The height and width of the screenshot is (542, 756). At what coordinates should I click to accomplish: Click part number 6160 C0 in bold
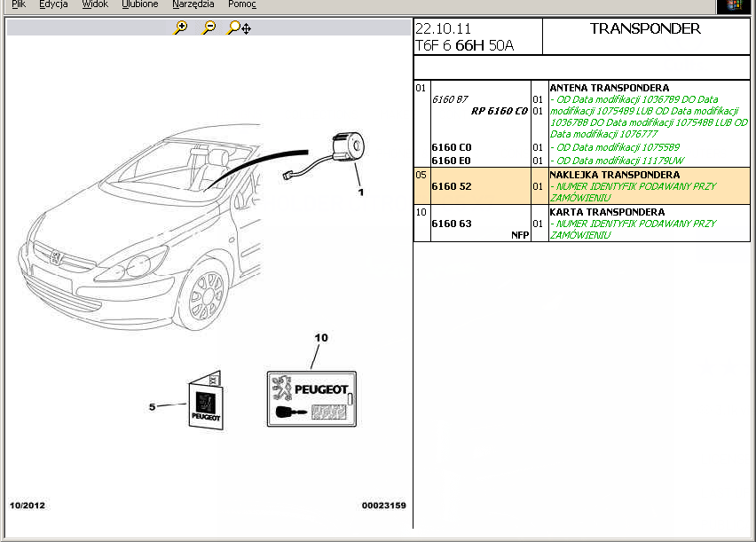coord(451,147)
